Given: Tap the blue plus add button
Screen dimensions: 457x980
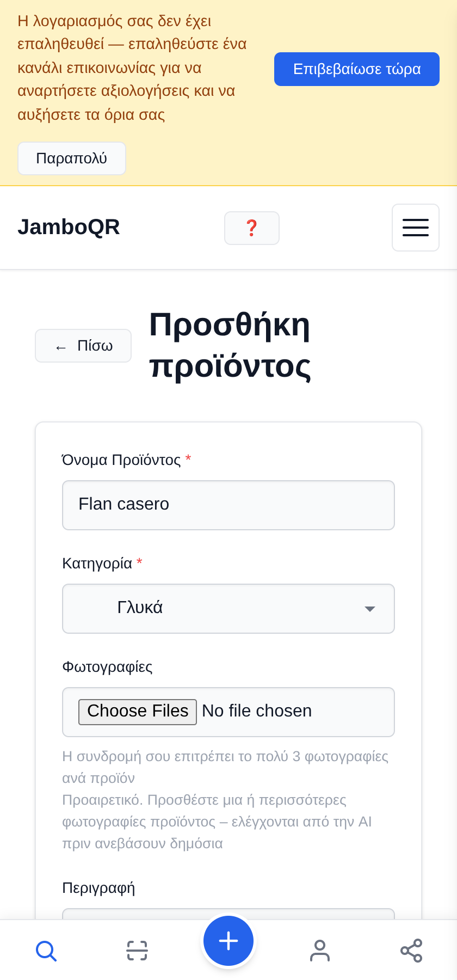Looking at the screenshot, I should pyautogui.click(x=228, y=941).
